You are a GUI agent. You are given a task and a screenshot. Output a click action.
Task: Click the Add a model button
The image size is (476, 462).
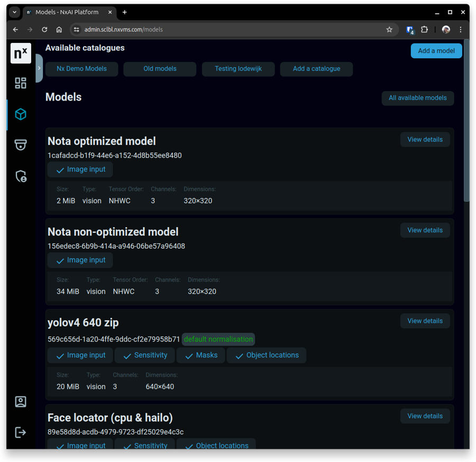(x=436, y=51)
